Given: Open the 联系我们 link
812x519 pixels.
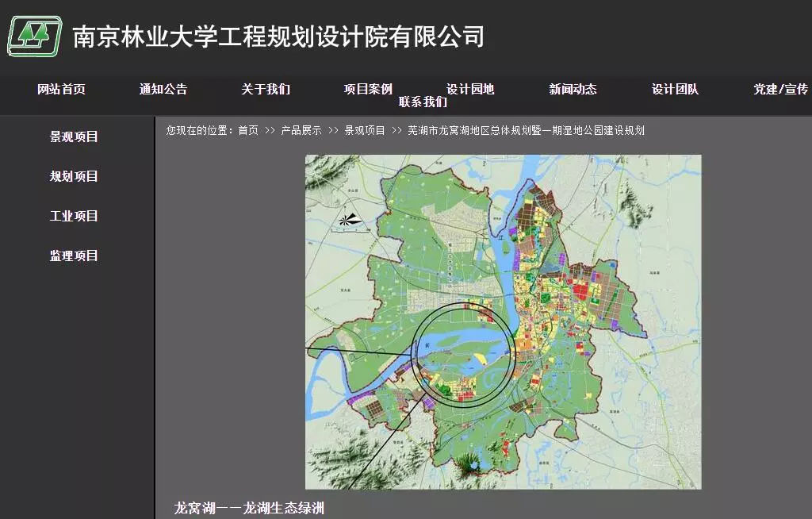Looking at the screenshot, I should point(423,102).
